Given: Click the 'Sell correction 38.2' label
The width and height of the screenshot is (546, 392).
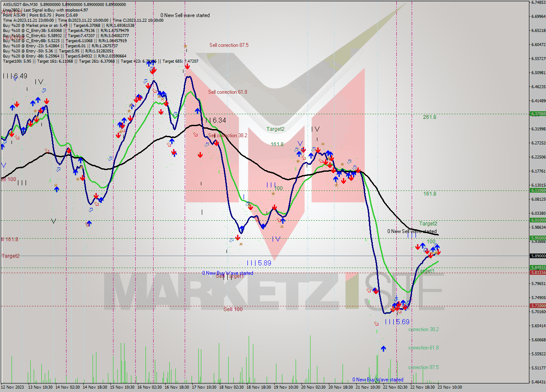Looking at the screenshot, I should point(227,135).
